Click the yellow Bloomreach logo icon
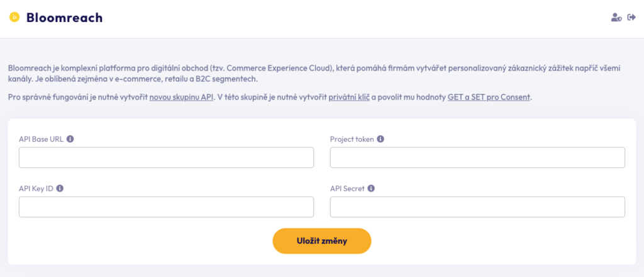This screenshot has width=644, height=277. coord(14,18)
